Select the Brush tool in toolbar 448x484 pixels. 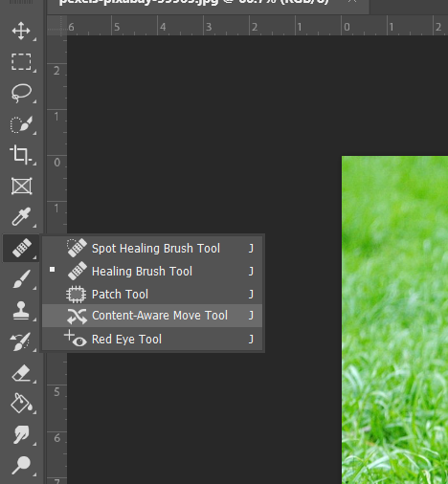point(21,279)
